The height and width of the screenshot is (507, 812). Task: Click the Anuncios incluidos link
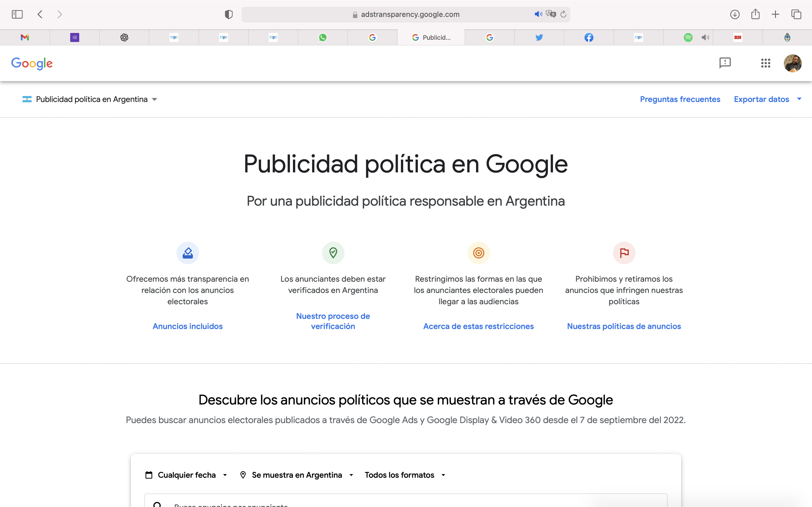coord(187,326)
